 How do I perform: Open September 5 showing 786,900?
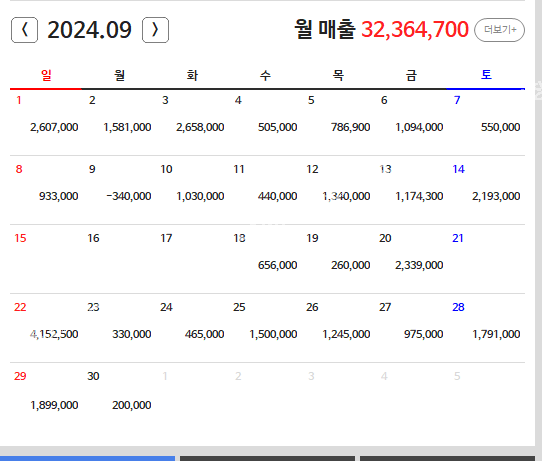coord(338,123)
